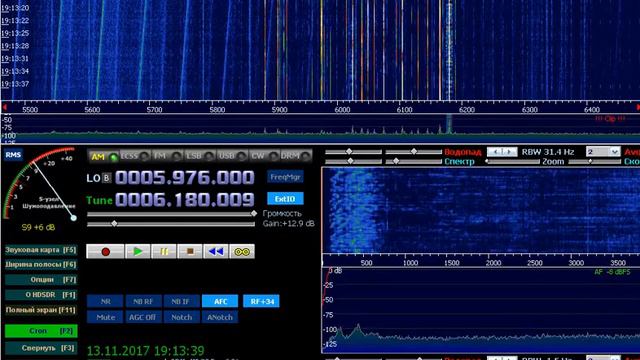Screen dimensions: 640x360
Task: Rewind with the blue double-arrow button
Action: click(216, 251)
